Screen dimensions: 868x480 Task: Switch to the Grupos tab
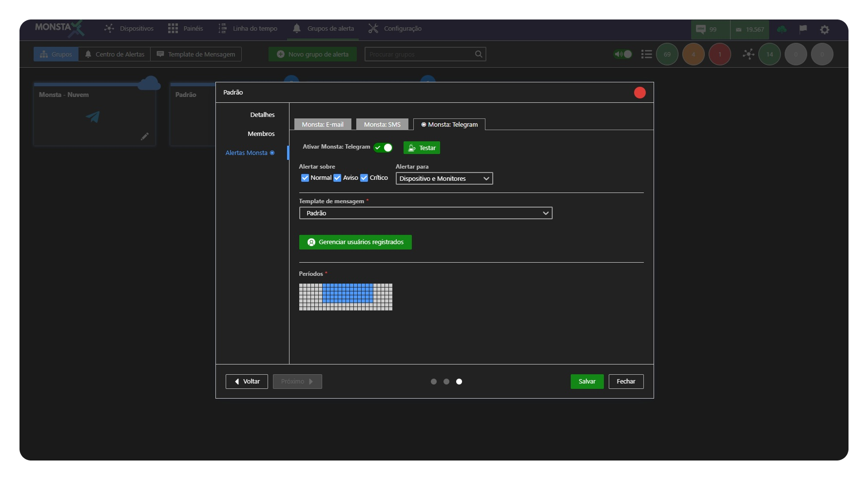coord(56,54)
